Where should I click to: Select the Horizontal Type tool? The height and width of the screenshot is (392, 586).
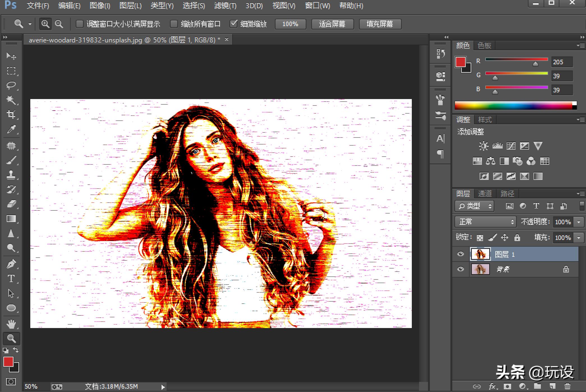[x=11, y=279]
